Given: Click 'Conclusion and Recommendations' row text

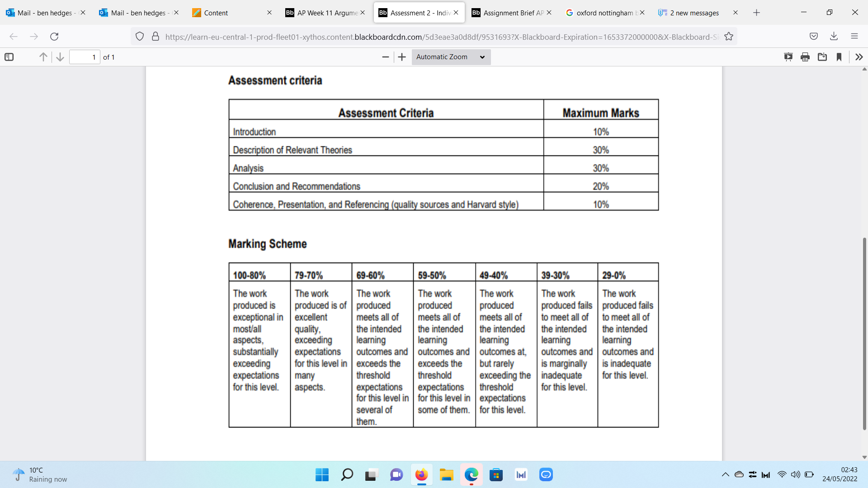Looking at the screenshot, I should [x=296, y=186].
